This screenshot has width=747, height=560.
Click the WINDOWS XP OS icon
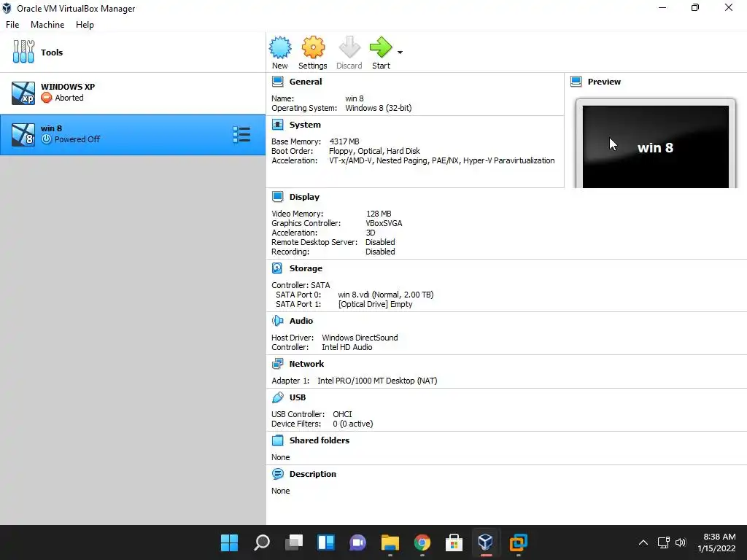pos(23,93)
